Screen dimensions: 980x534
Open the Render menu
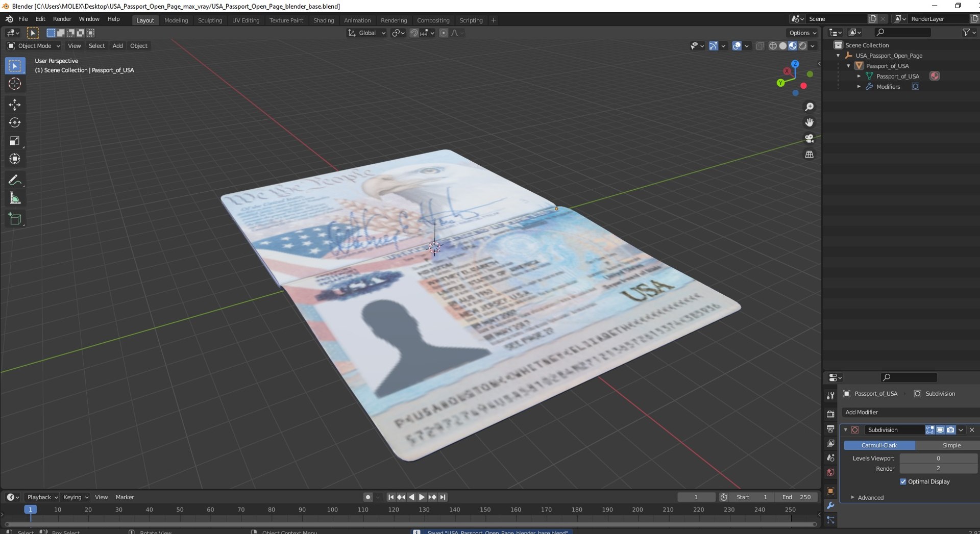pos(62,19)
